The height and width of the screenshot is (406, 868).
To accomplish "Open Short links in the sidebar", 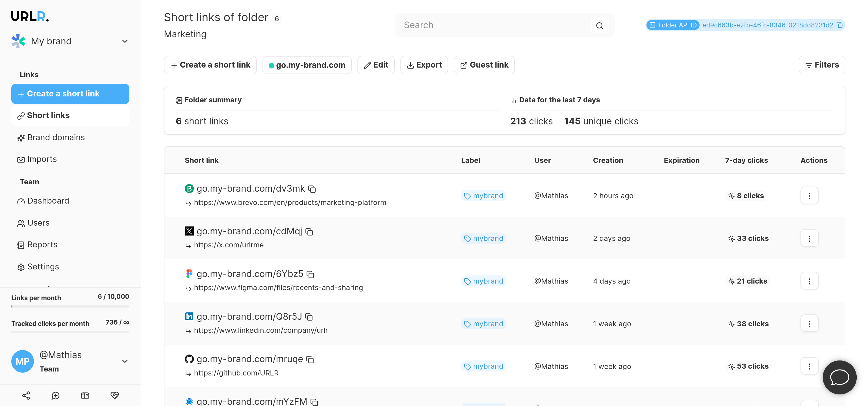I will 70,116.
